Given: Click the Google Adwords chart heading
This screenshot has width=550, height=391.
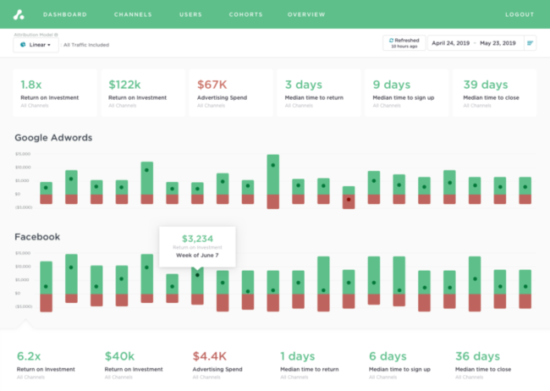Looking at the screenshot, I should point(53,137).
